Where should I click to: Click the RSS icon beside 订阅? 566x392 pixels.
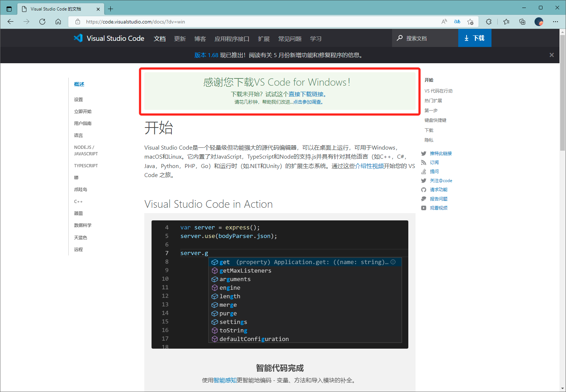tap(424, 163)
